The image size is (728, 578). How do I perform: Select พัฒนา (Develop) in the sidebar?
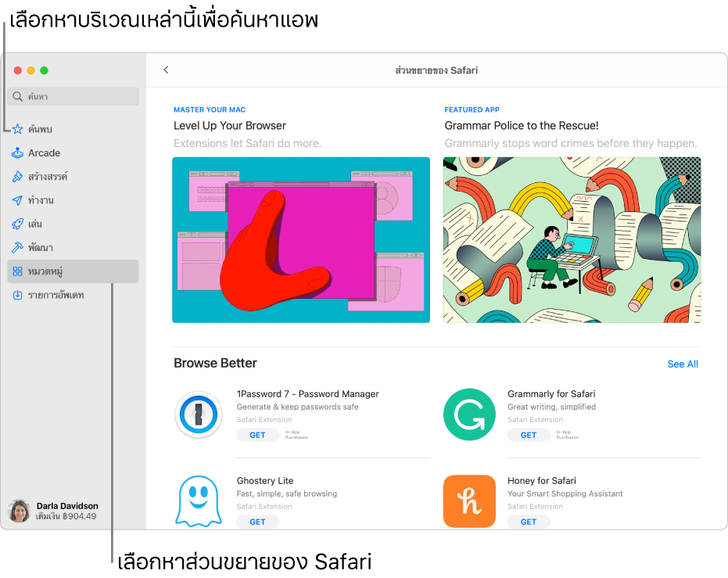[x=74, y=247]
